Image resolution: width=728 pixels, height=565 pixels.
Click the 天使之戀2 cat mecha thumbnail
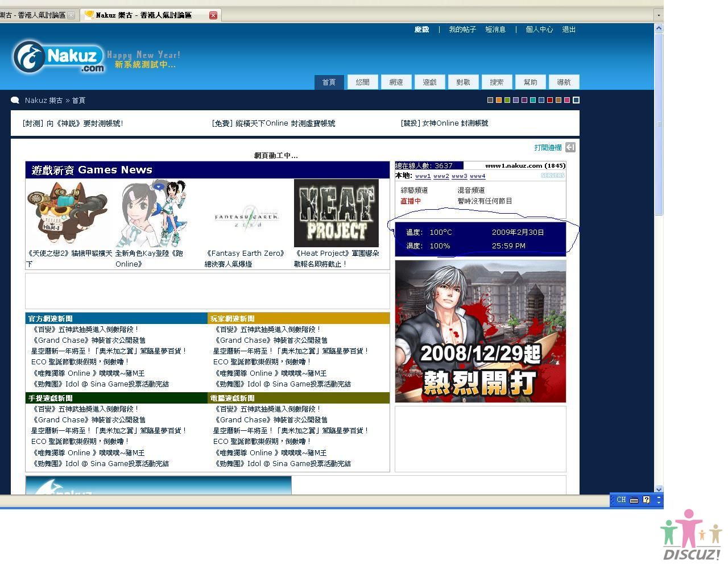click(67, 213)
